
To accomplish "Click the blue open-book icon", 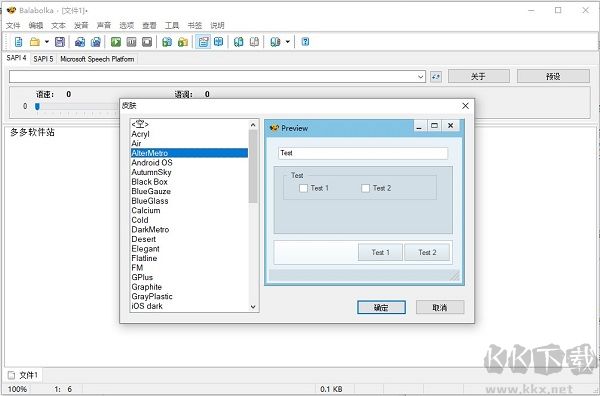I will (218, 42).
